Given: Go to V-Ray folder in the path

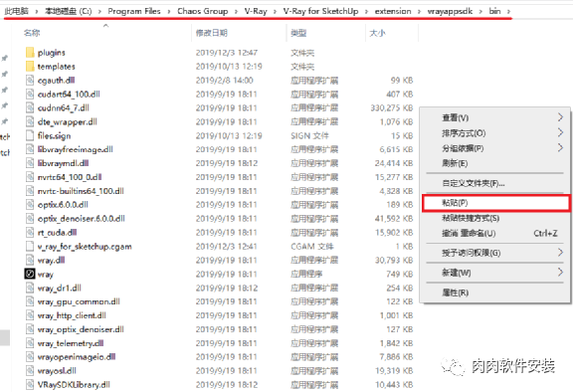Looking at the screenshot, I should (x=256, y=11).
